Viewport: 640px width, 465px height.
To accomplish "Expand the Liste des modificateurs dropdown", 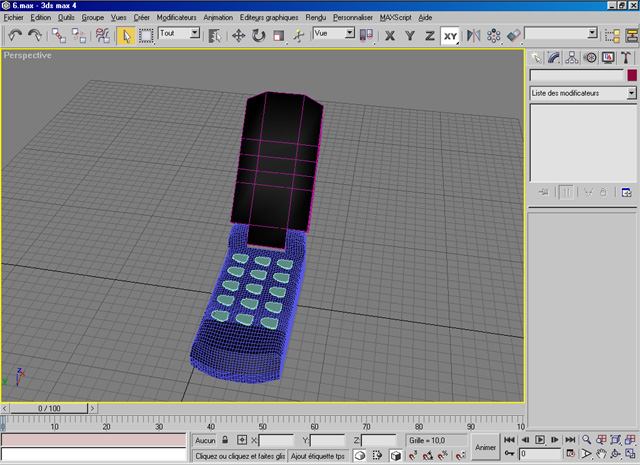I will (631, 92).
